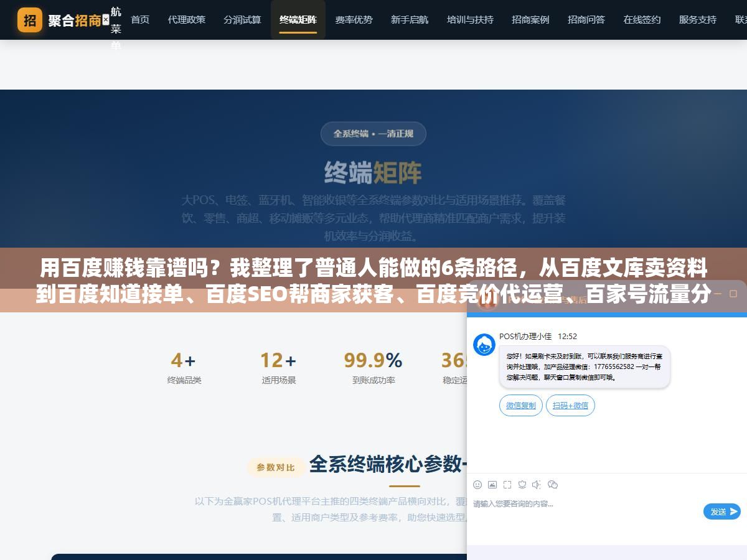
Task: Click the screenshot capture icon in chat
Action: coord(507,485)
